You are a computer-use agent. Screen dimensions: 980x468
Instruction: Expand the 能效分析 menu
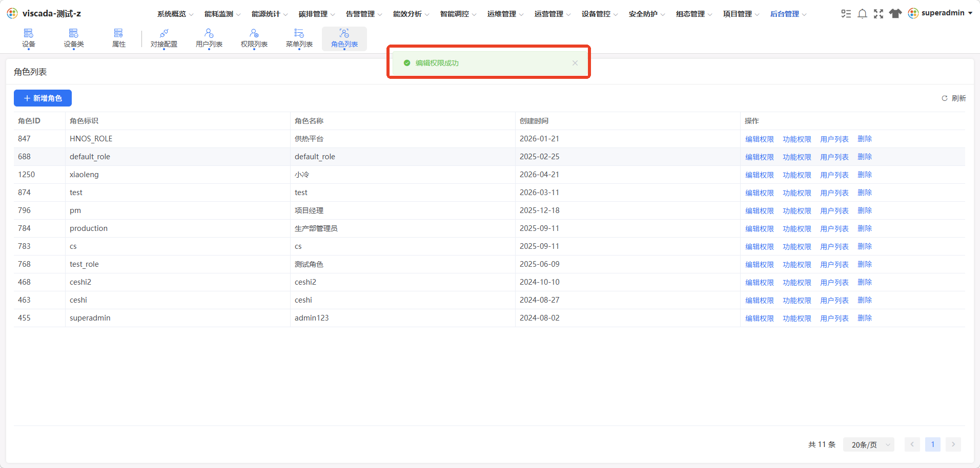coord(411,14)
